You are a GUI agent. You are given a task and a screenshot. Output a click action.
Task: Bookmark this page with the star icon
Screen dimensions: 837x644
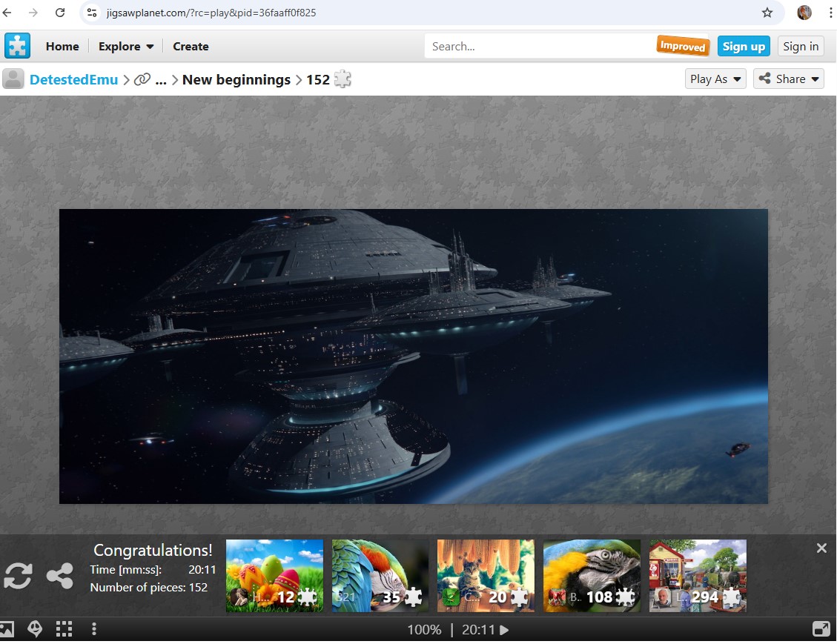pos(767,13)
